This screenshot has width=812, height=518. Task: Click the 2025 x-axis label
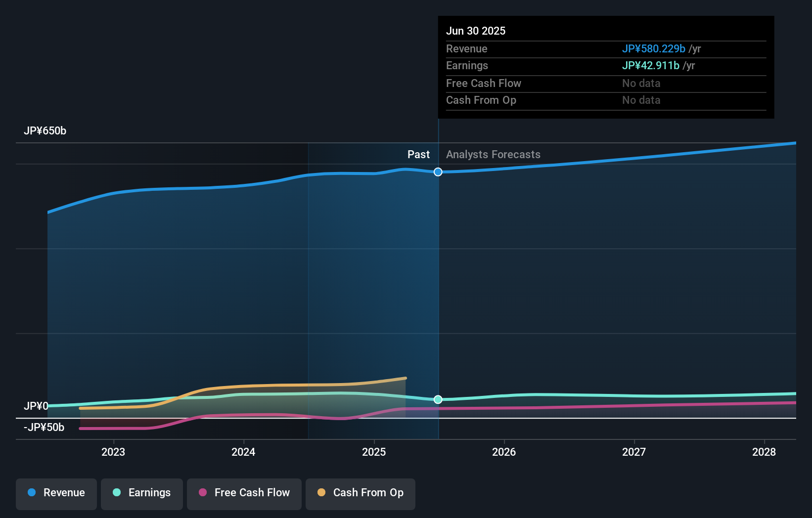tap(374, 452)
